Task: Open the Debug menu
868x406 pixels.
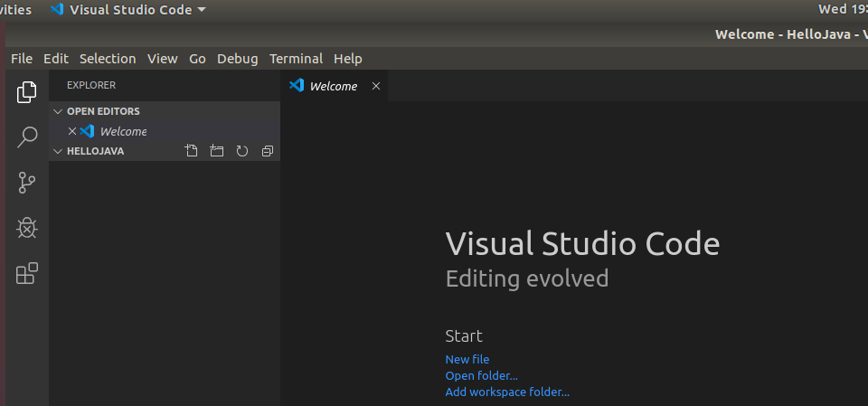Action: click(238, 59)
